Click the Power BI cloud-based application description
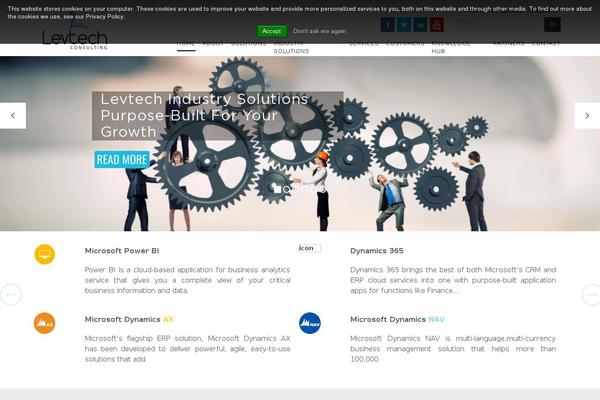The height and width of the screenshot is (400, 600). (x=188, y=280)
